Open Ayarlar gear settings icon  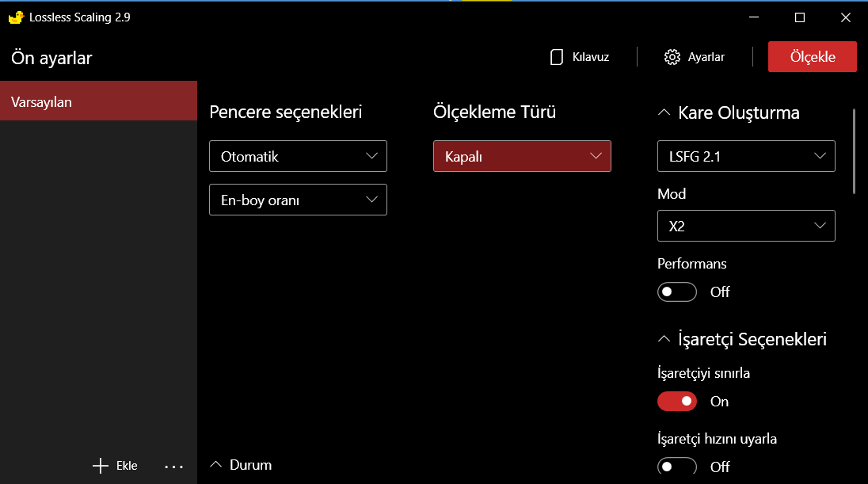(x=672, y=57)
